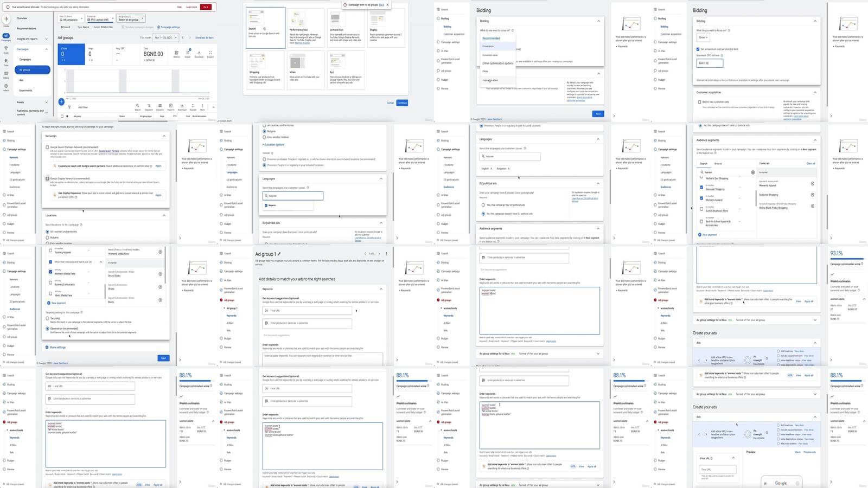
Task: Click the Metrics icon above the Ad groups chart
Action: click(176, 53)
